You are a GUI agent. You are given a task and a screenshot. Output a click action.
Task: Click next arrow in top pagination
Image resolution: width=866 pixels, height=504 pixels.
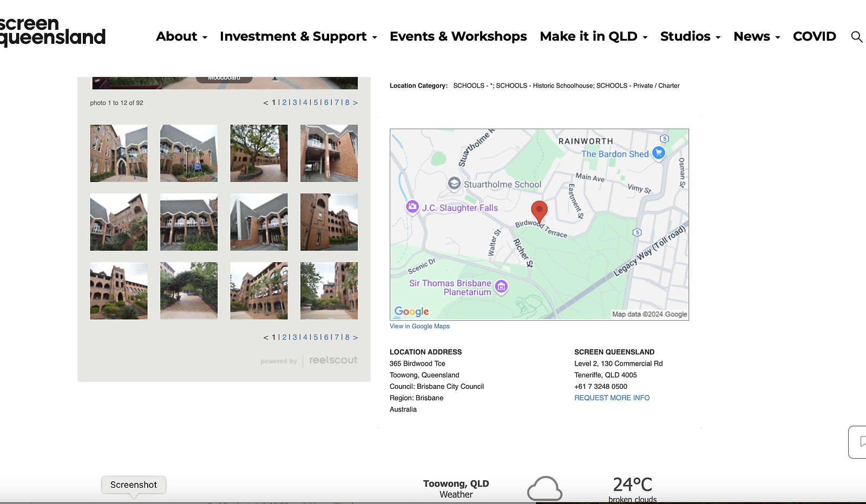[355, 102]
